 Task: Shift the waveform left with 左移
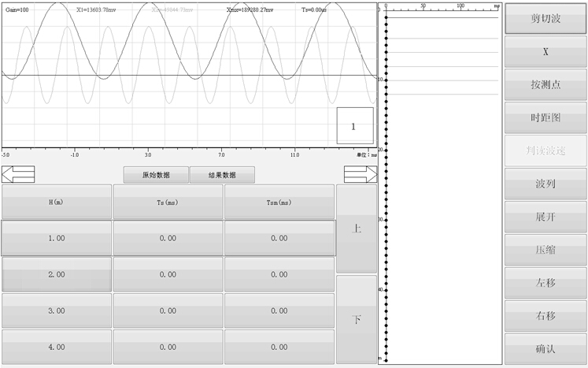[x=545, y=283]
